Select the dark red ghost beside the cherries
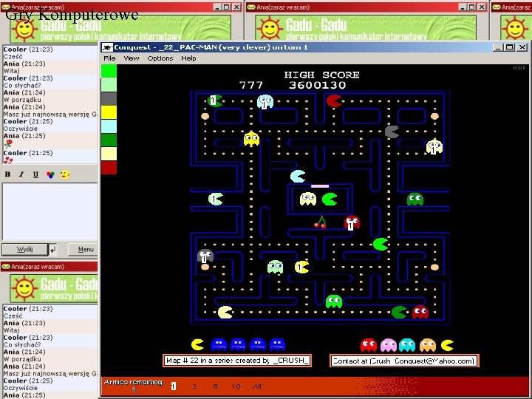The image size is (532, 399). point(352,222)
